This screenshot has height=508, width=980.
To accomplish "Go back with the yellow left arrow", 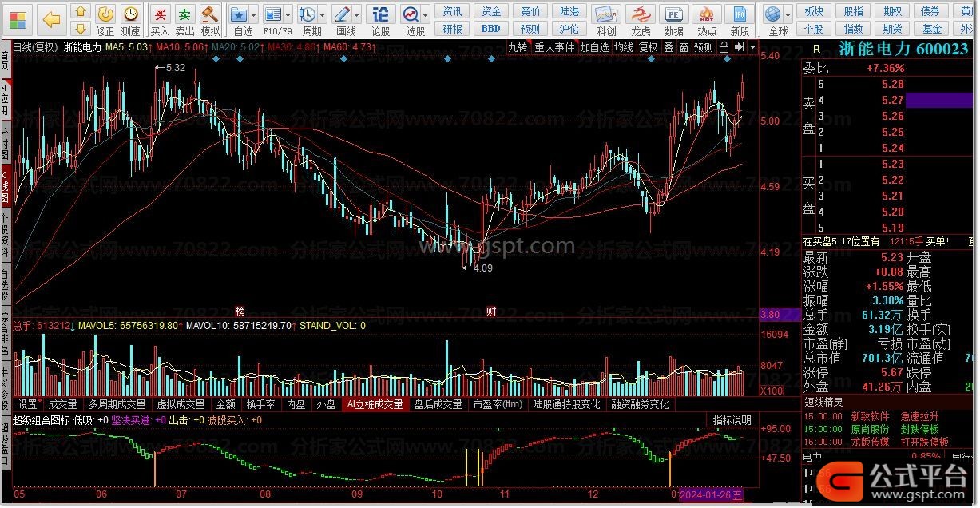I will (51, 18).
